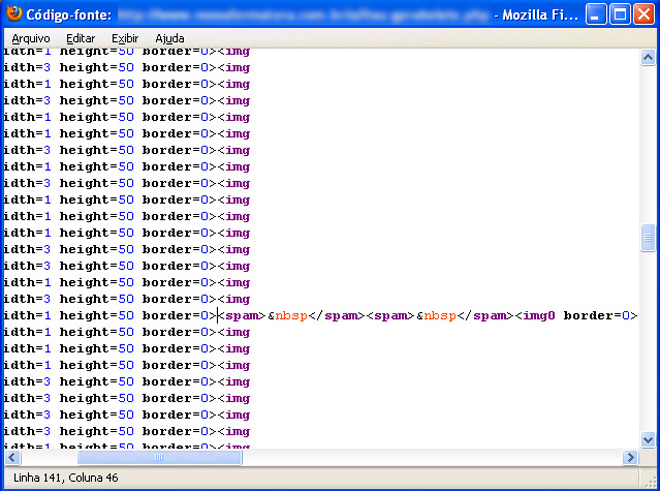Image resolution: width=660 pixels, height=491 pixels.
Task: Maximize the source viewer window
Action: (620, 15)
